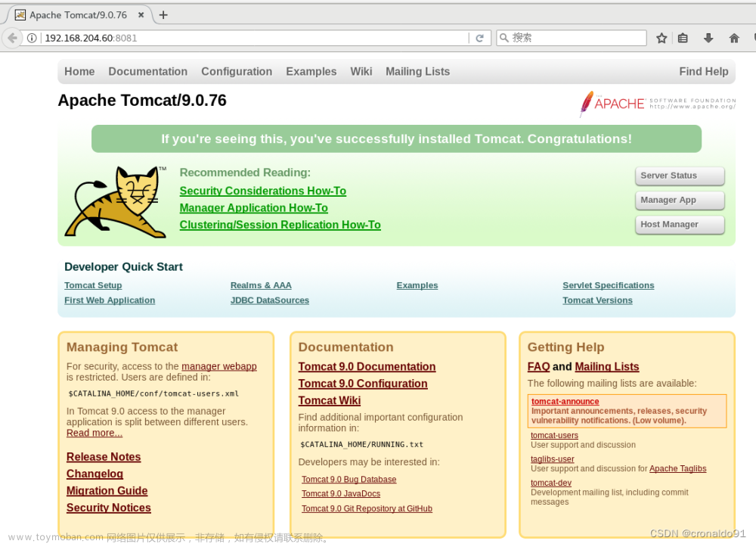Open the FAQ link in Getting Help

click(538, 367)
